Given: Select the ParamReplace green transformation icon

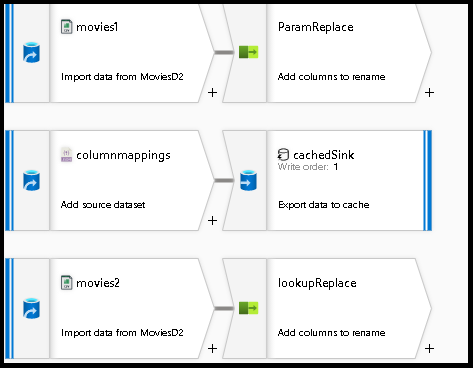Looking at the screenshot, I should pyautogui.click(x=249, y=52).
